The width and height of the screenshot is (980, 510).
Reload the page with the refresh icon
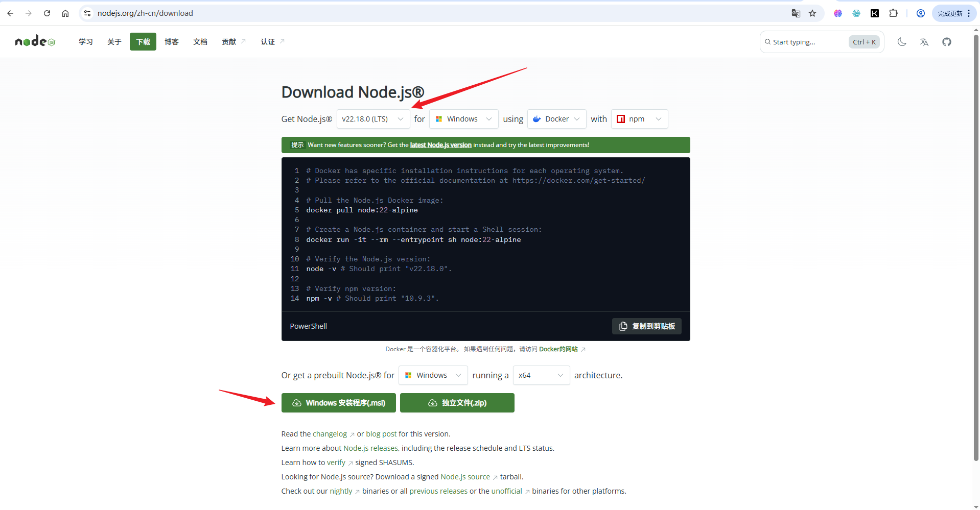point(47,13)
